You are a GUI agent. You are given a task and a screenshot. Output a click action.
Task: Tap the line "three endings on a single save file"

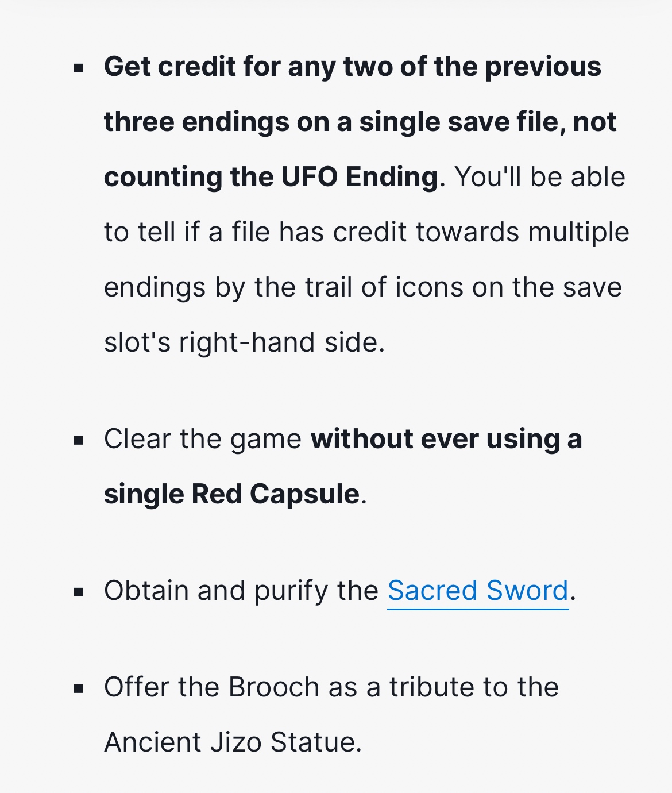tap(360, 122)
